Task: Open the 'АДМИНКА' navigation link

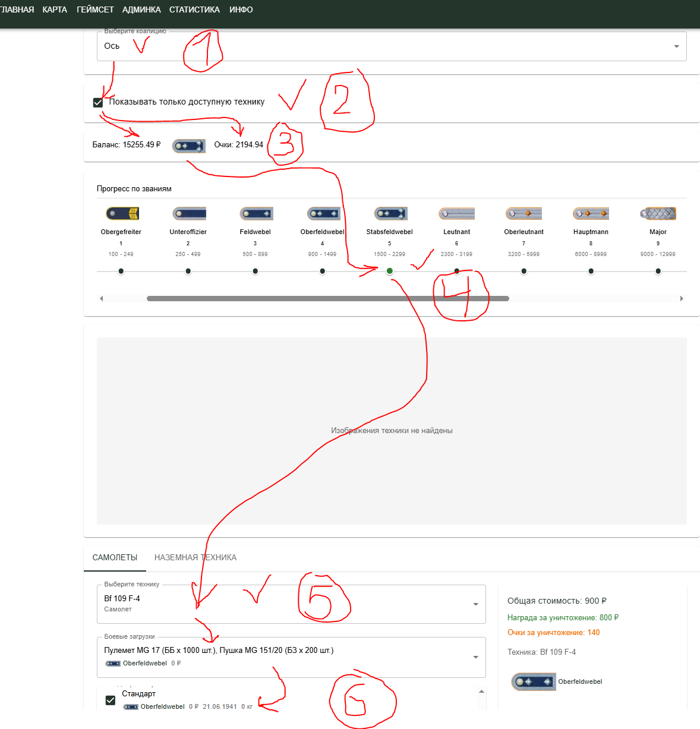Action: point(141,10)
